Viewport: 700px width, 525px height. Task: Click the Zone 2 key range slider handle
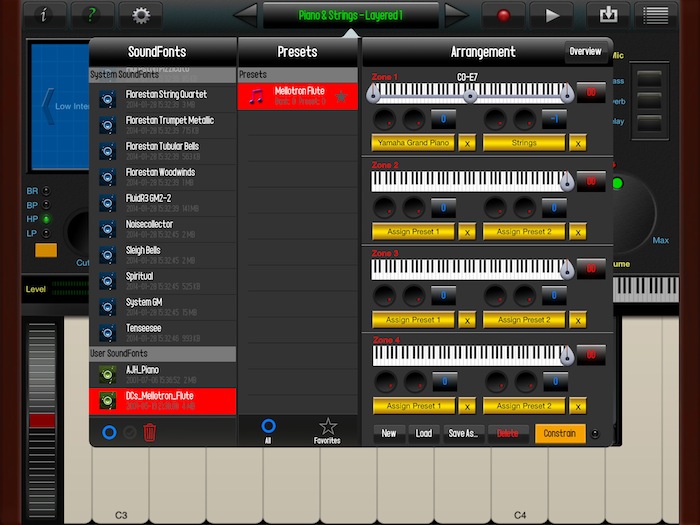point(567,182)
